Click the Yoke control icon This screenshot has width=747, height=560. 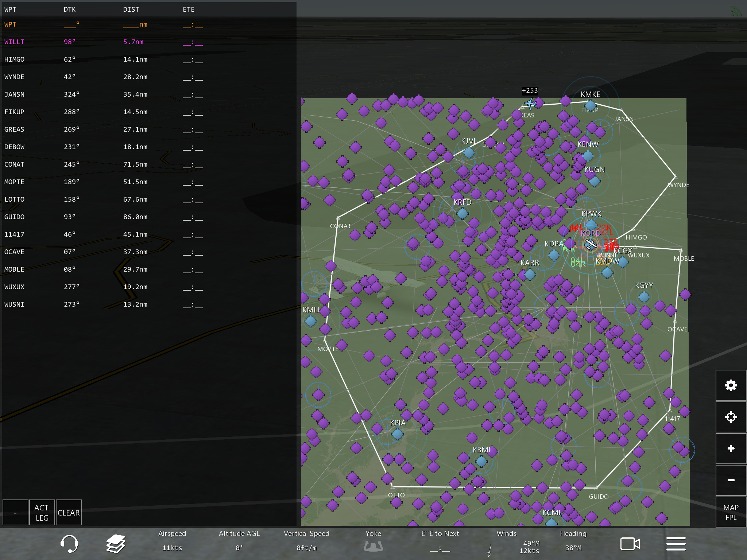tap(373, 546)
